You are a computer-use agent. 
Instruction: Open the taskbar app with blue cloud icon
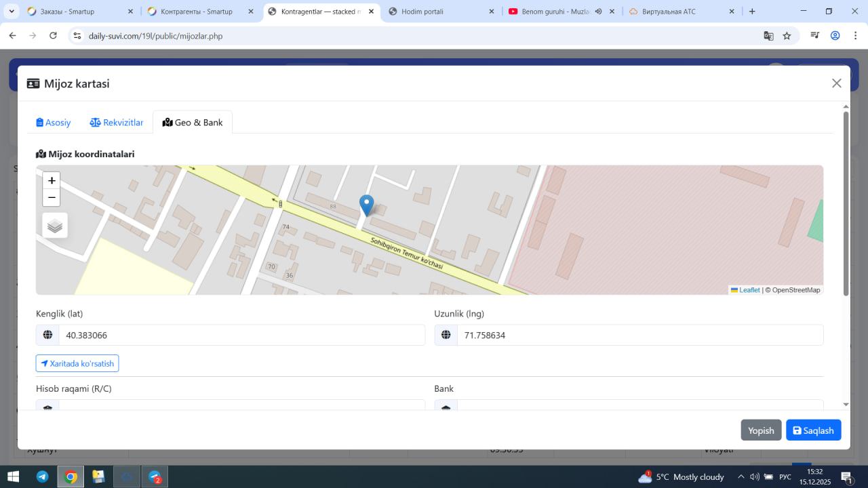click(x=126, y=476)
